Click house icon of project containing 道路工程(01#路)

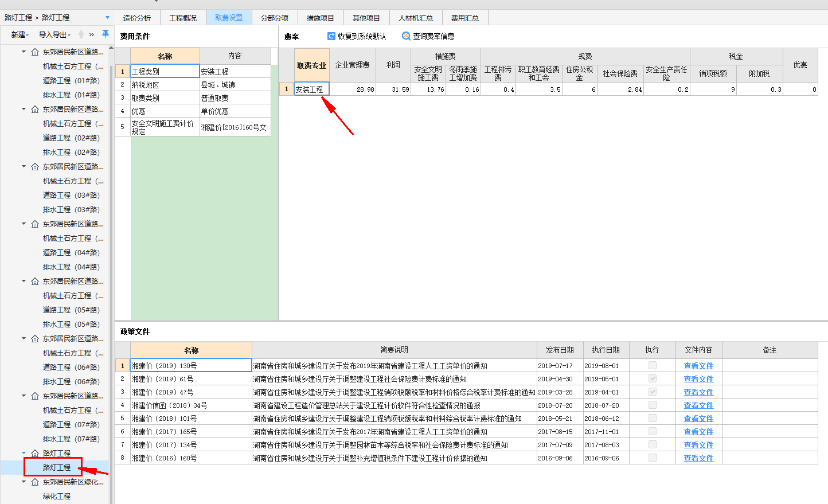click(x=35, y=52)
